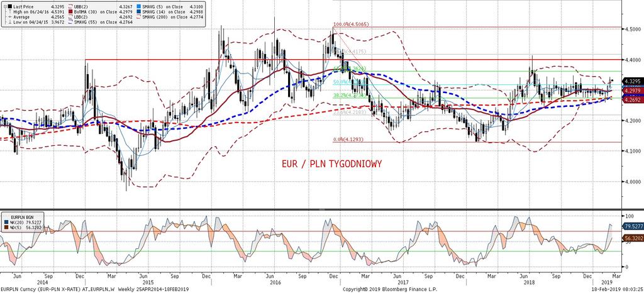Click the Low marker icon in legend
644x293 pixels.
(x=10, y=22)
